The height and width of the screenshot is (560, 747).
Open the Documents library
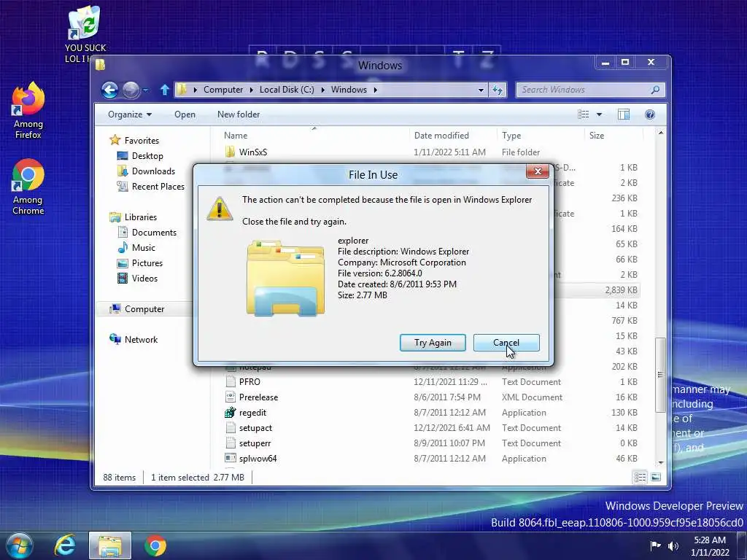pos(154,233)
